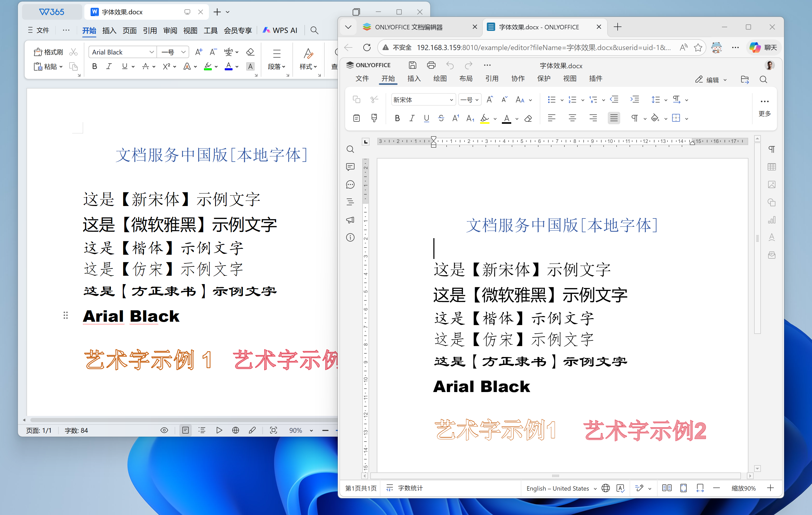The height and width of the screenshot is (515, 812).
Task: Switch to the 审阅 tab in WPS
Action: [x=170, y=30]
